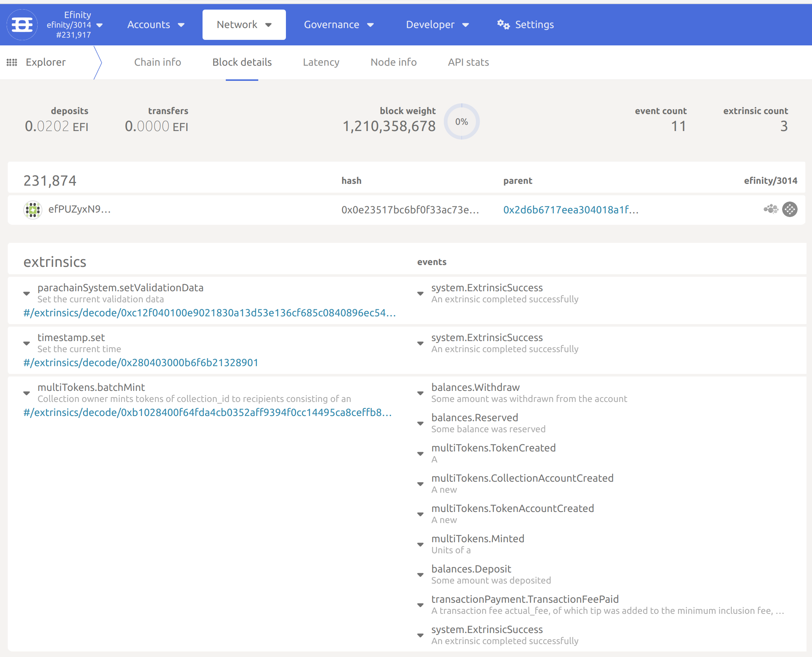Screen dimensions: 812x657
Task: Open the Settings page
Action: (x=525, y=25)
